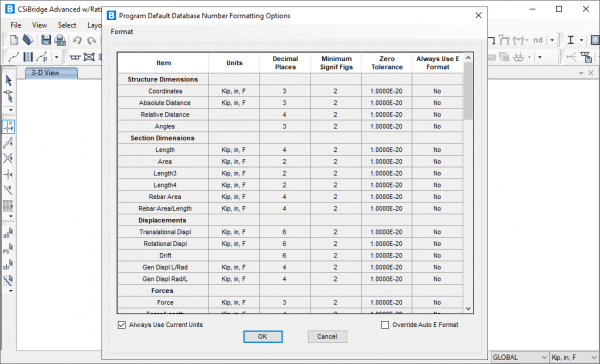600x364 pixels.
Task: Enable Override Auto E Format checkbox
Action: click(385, 325)
